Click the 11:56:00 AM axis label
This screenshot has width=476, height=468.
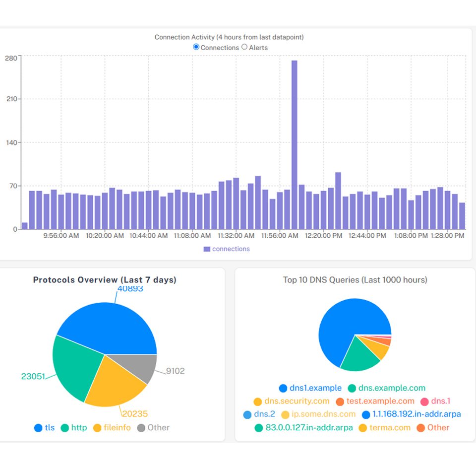tap(280, 236)
